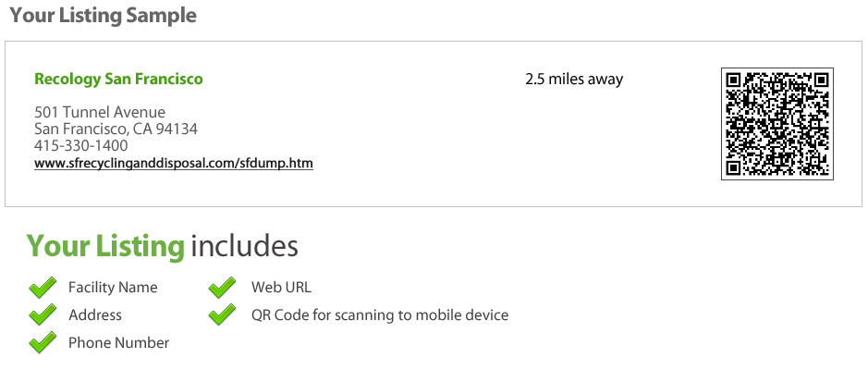The height and width of the screenshot is (370, 868).
Task: Open the sfrecyclinganddisposal.com/sfdump.htm link
Action: pos(174,164)
